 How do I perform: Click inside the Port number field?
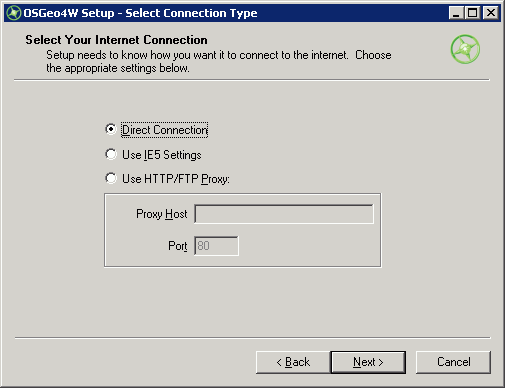[x=216, y=246]
